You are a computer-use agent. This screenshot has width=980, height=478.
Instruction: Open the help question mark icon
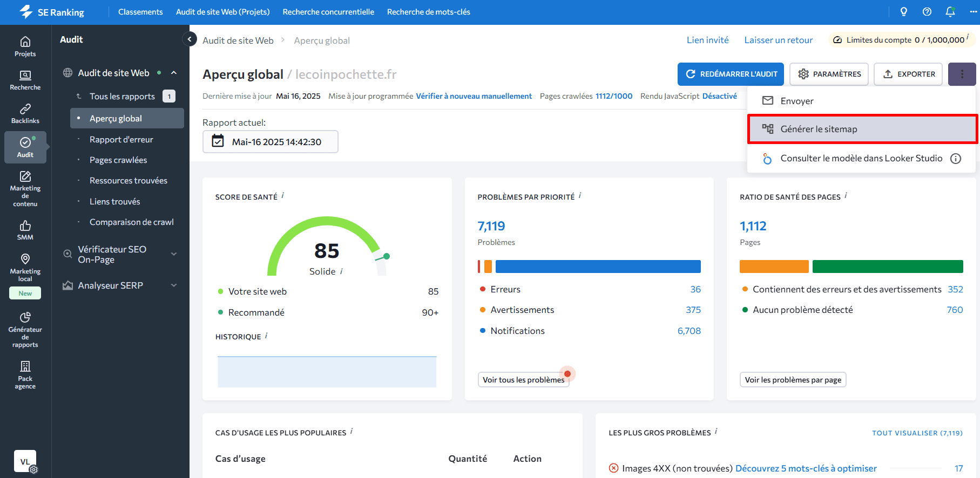click(x=927, y=12)
